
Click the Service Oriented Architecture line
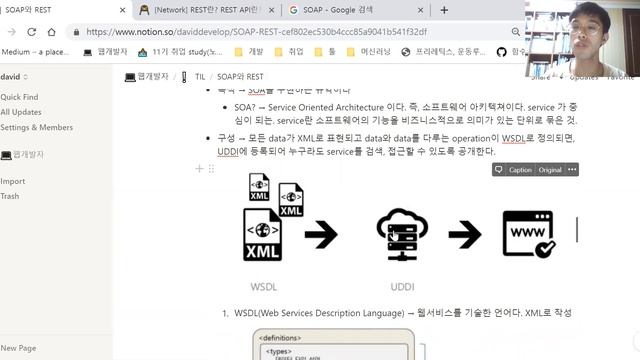coord(406,114)
